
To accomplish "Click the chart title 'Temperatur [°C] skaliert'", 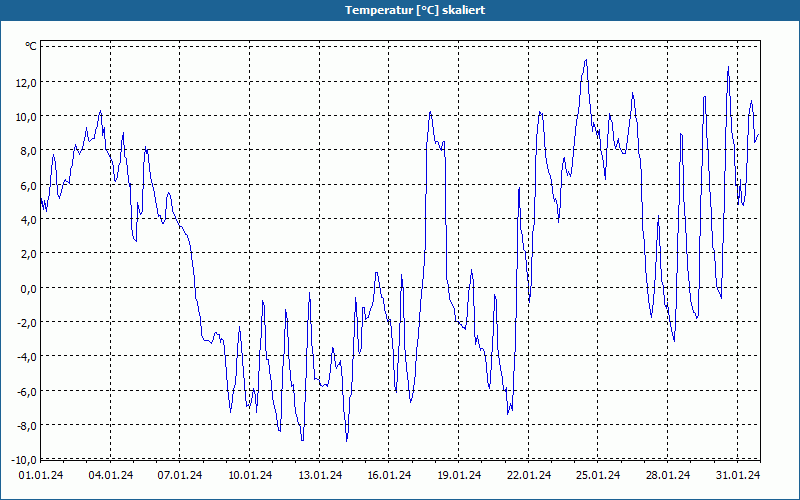I will coord(415,10).
